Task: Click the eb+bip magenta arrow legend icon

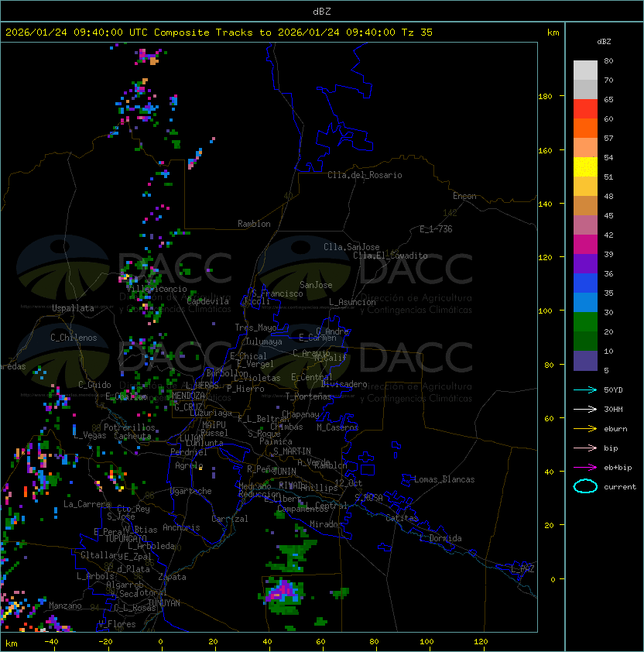Action: pos(585,468)
